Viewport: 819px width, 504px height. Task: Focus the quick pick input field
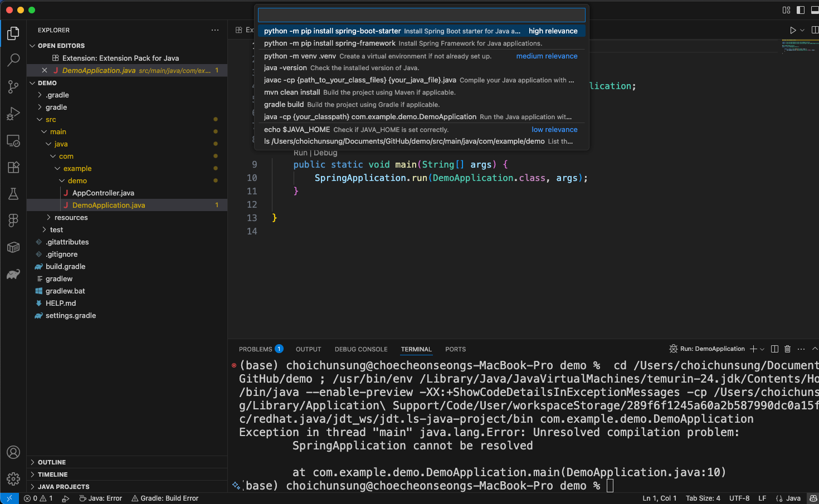[x=422, y=15]
